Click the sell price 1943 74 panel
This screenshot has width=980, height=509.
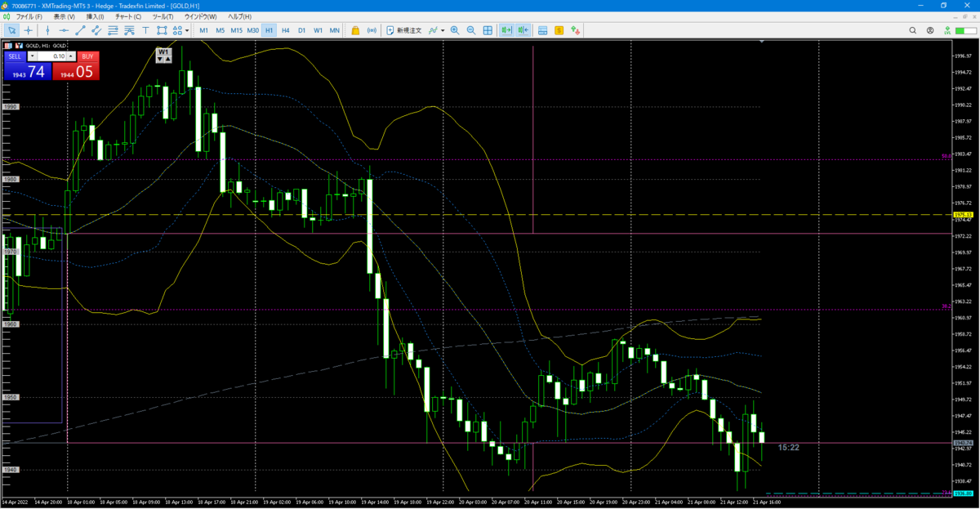pos(28,72)
